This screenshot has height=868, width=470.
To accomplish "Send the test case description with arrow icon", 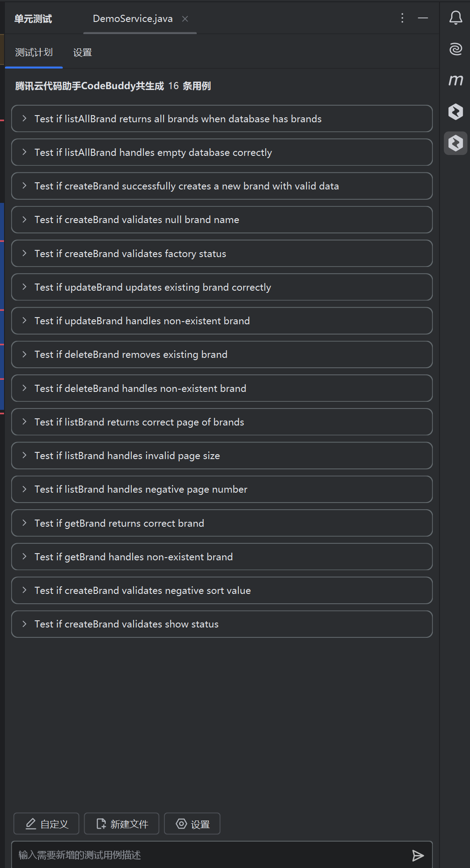I will pos(418,855).
